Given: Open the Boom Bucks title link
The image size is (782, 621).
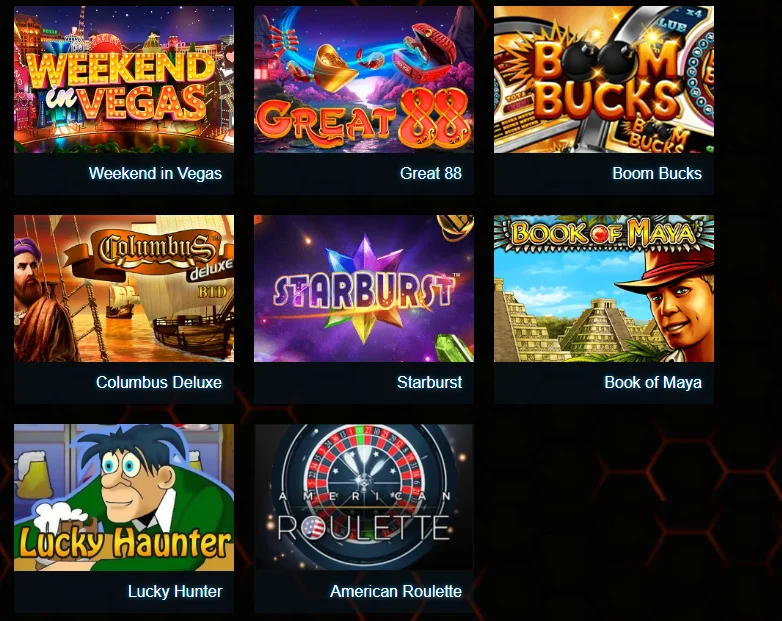Looking at the screenshot, I should point(657,174).
